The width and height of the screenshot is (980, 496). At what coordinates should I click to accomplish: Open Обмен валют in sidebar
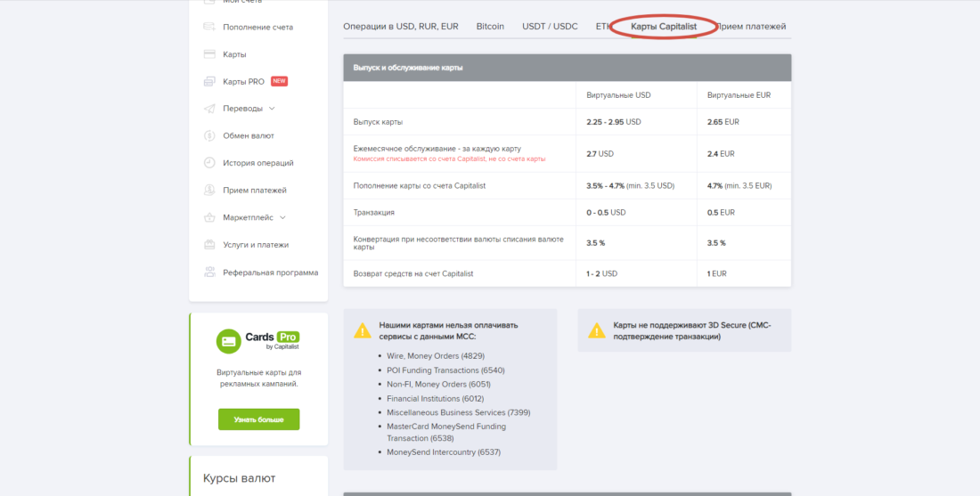click(x=249, y=135)
